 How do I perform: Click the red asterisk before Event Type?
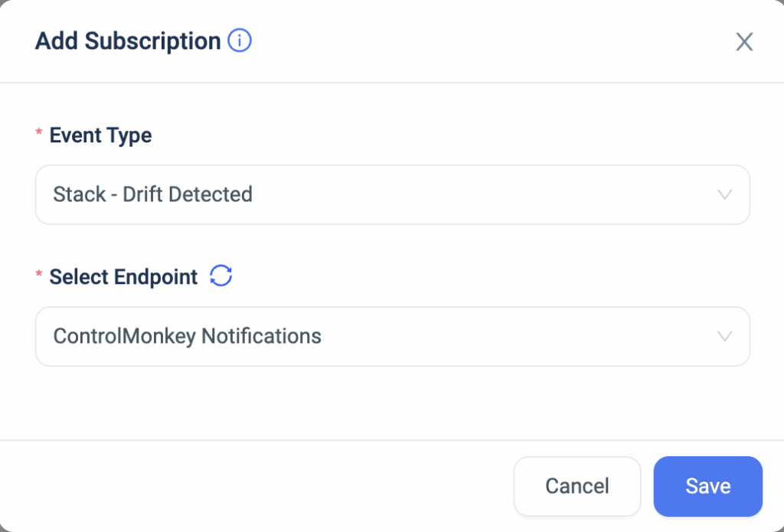pos(39,132)
